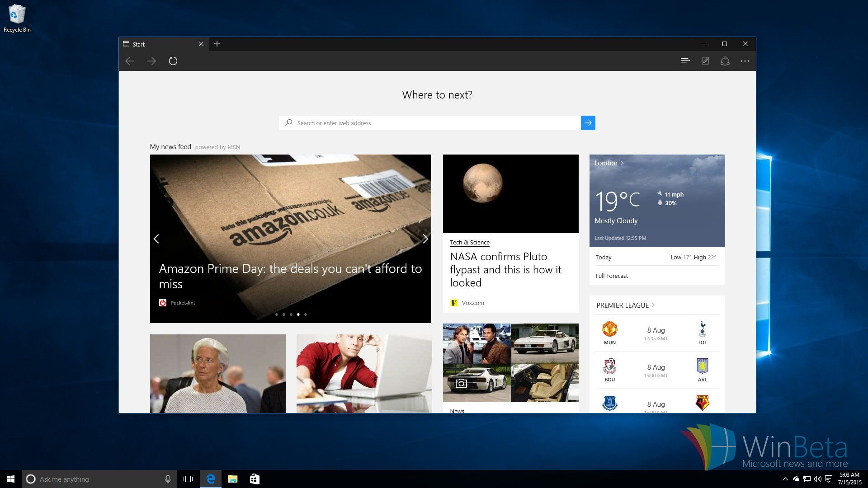Viewport: 868px width, 488px height.
Task: Show hidden system tray icons chevron
Action: (x=785, y=479)
